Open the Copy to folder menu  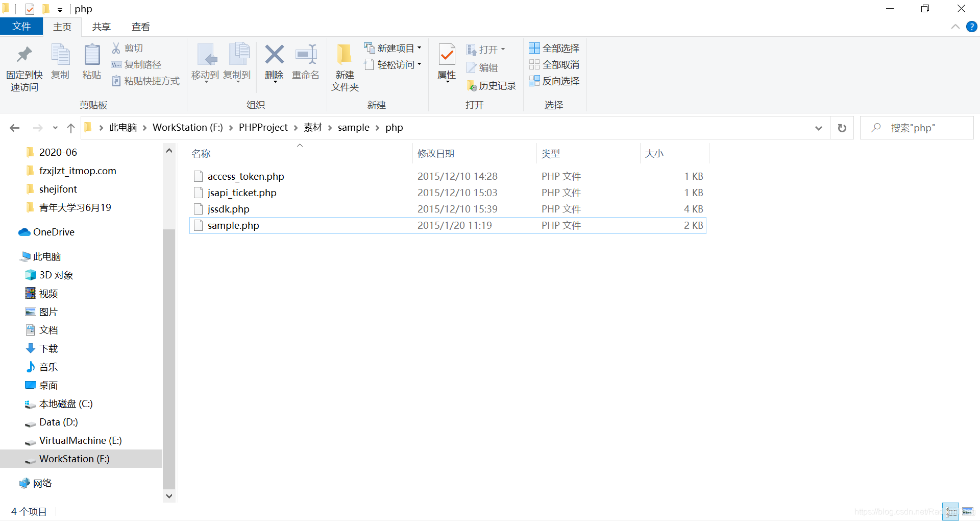(x=237, y=62)
